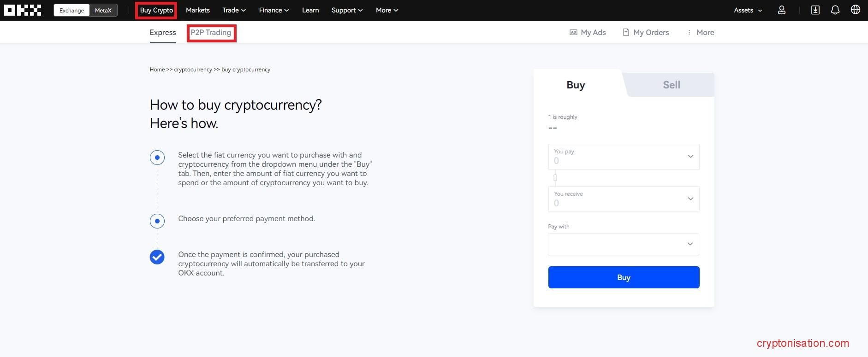This screenshot has height=357, width=868.
Task: Switch to the MetaX toggle
Action: tap(103, 10)
